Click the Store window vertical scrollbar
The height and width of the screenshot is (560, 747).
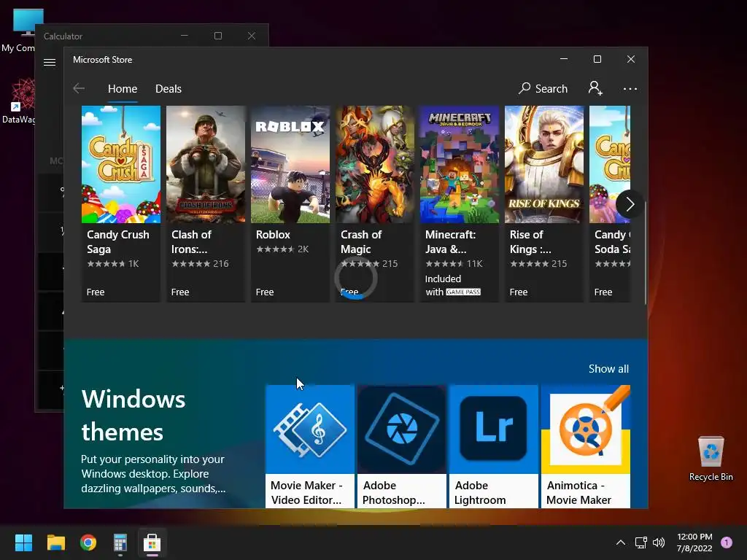point(646,252)
